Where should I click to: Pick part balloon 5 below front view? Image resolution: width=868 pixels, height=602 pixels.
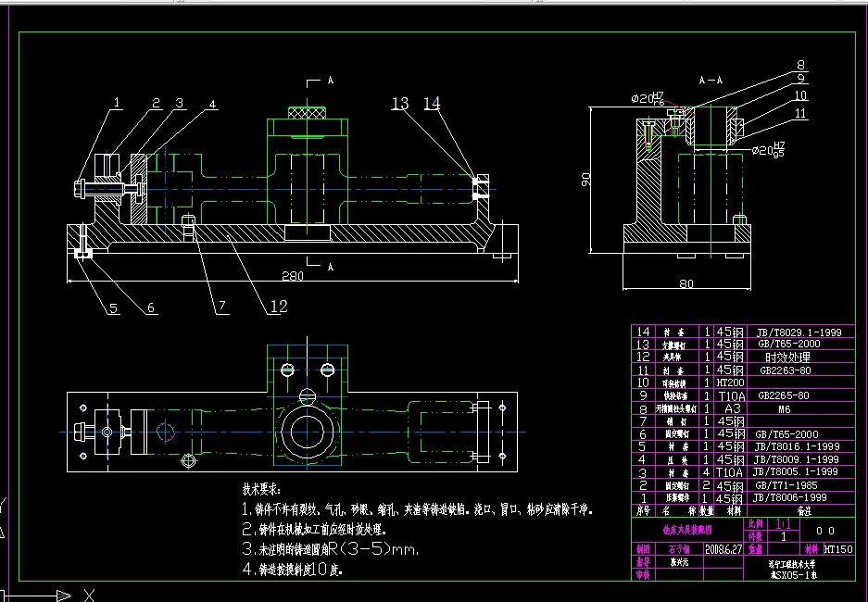[x=114, y=308]
